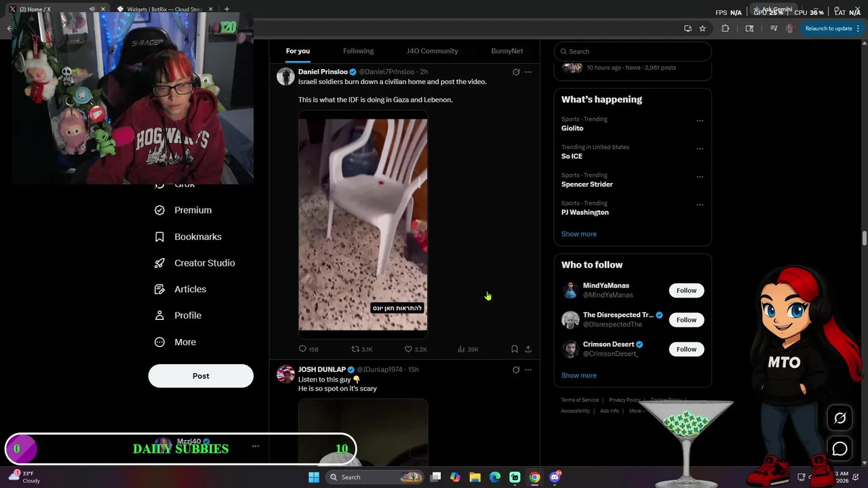Follow MindYaManas
868x488 pixels.
[x=686, y=290]
